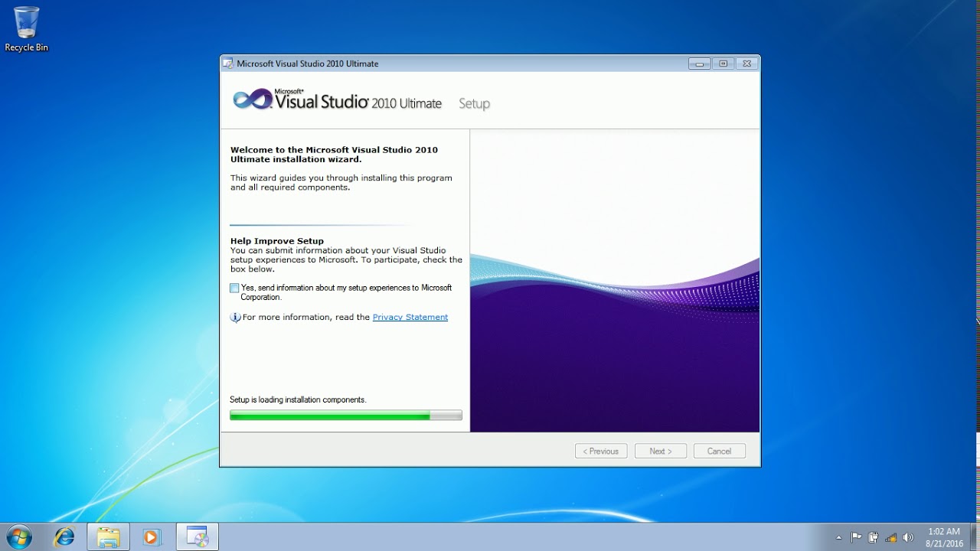980x551 pixels.
Task: Open the Recycle Bin desktop icon
Action: [x=26, y=29]
